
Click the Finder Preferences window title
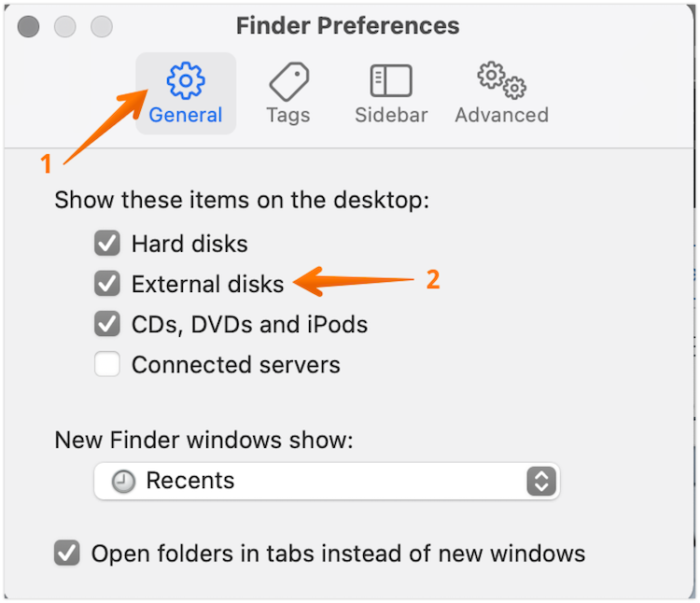(x=347, y=26)
